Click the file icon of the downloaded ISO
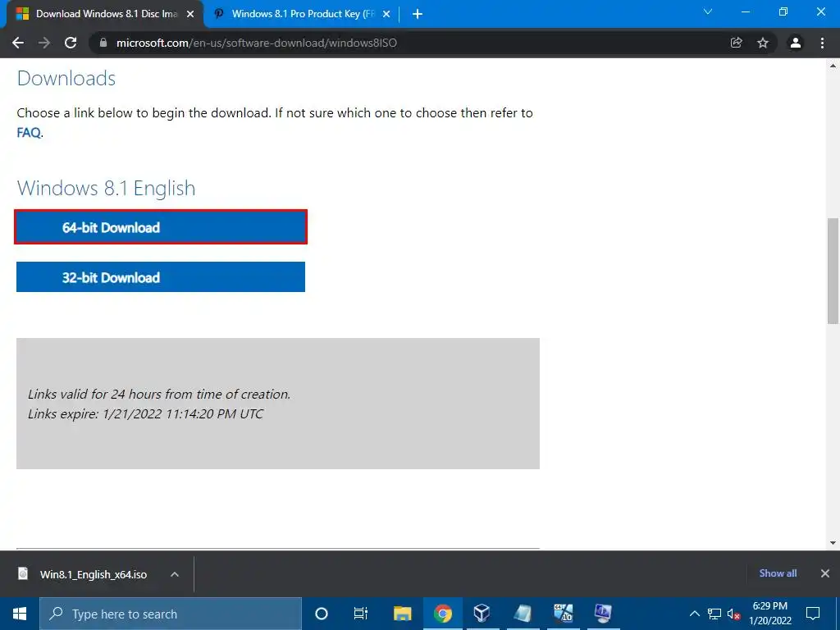This screenshot has height=630, width=840. 22,573
